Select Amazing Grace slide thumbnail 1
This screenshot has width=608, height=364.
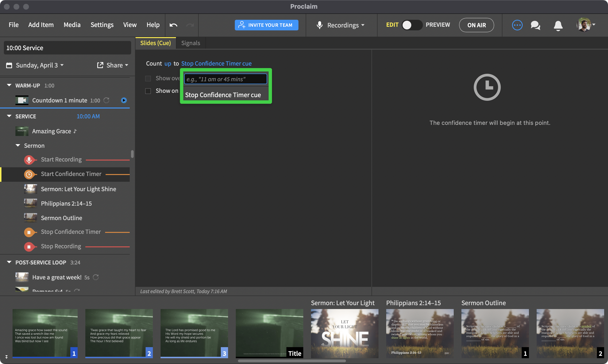[x=45, y=333]
